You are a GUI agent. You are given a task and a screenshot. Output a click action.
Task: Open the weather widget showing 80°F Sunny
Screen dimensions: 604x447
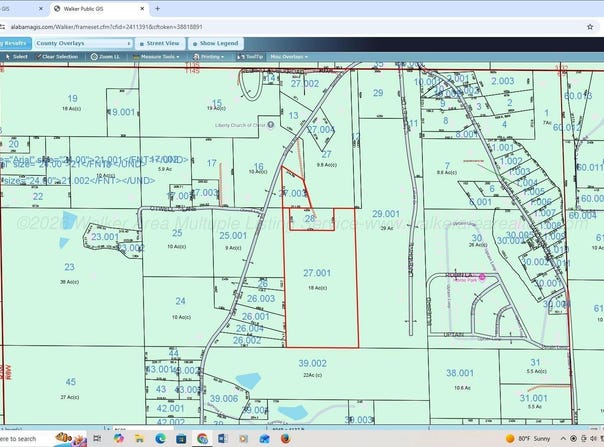coord(528,439)
